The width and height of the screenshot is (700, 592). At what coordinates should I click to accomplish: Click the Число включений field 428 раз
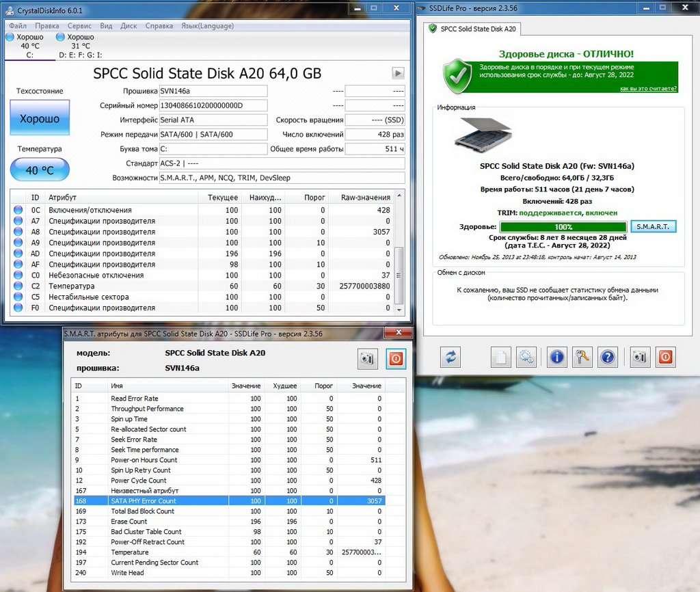point(375,135)
